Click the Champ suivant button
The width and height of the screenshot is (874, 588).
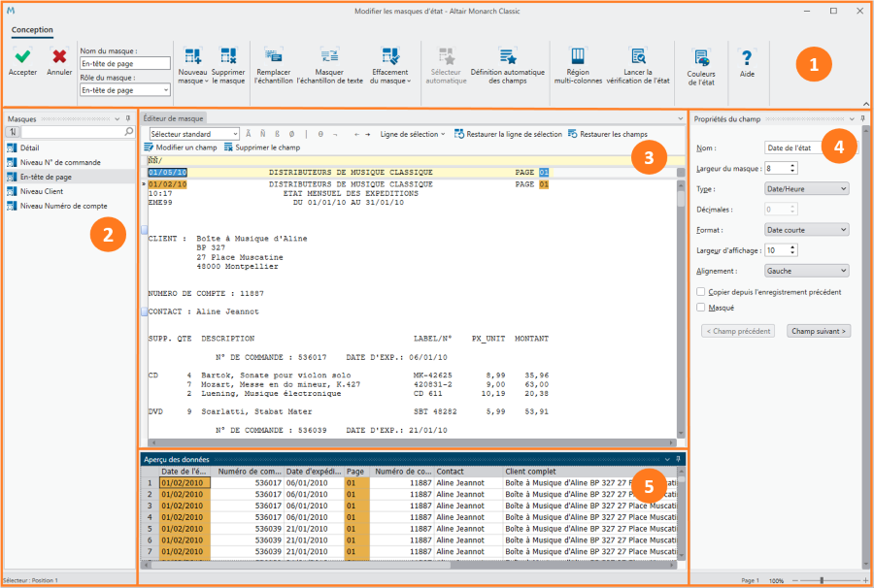pyautogui.click(x=819, y=331)
